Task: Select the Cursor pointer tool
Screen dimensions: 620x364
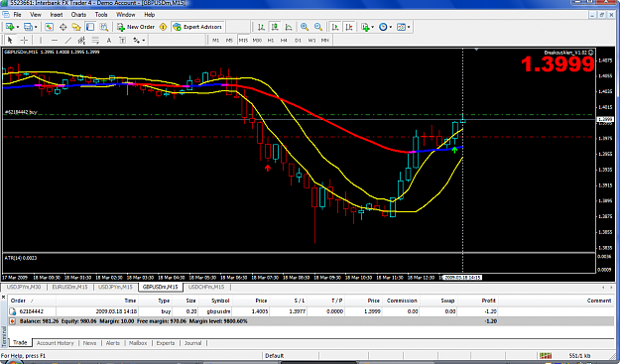Action: 10,40
